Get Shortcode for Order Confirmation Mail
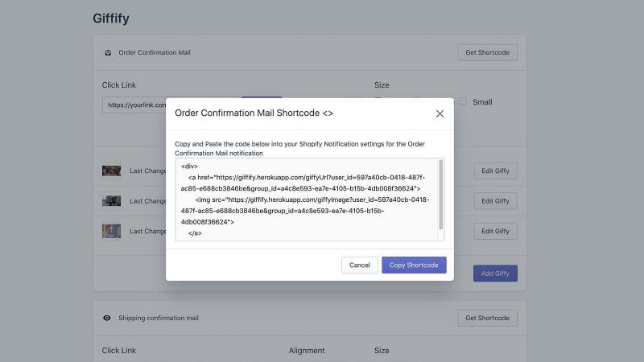Screen dimensions: 644x362 [487, 52]
